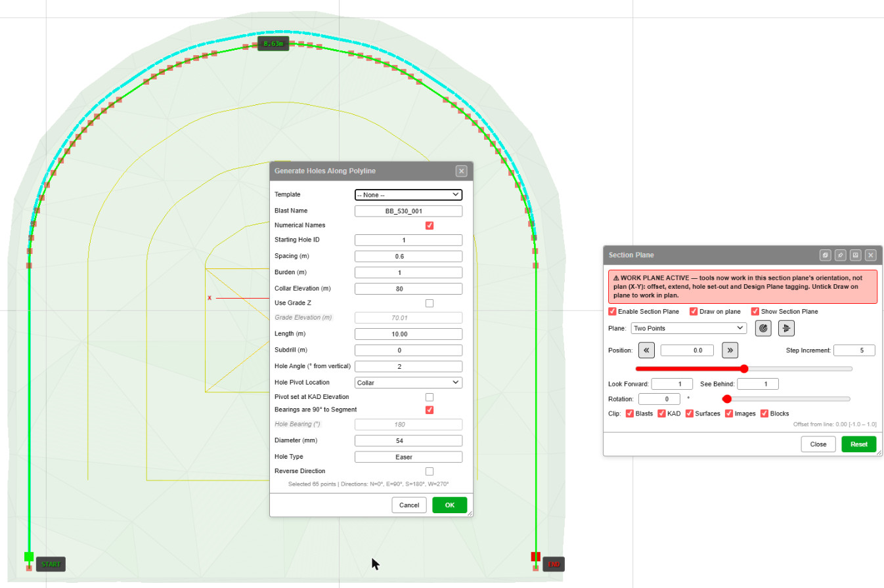The height and width of the screenshot is (588, 884).
Task: Click the green Reset button
Action: pos(859,444)
